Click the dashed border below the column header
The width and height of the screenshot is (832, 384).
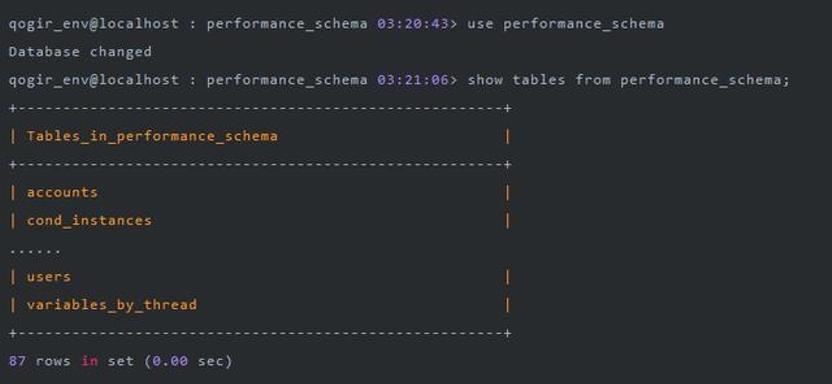260,164
